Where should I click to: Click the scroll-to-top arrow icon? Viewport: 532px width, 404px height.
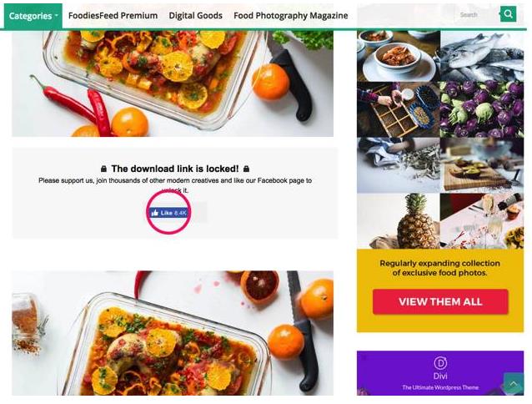click(514, 384)
